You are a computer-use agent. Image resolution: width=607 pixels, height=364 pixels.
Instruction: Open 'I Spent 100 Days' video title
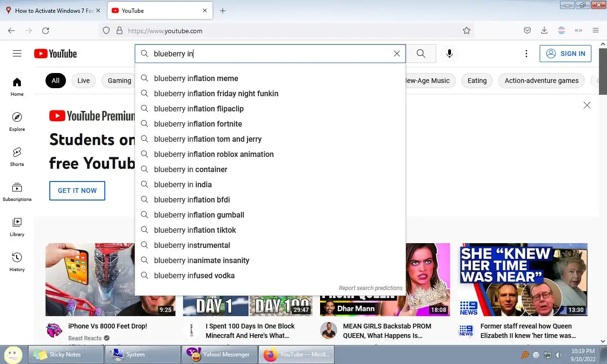(250, 331)
